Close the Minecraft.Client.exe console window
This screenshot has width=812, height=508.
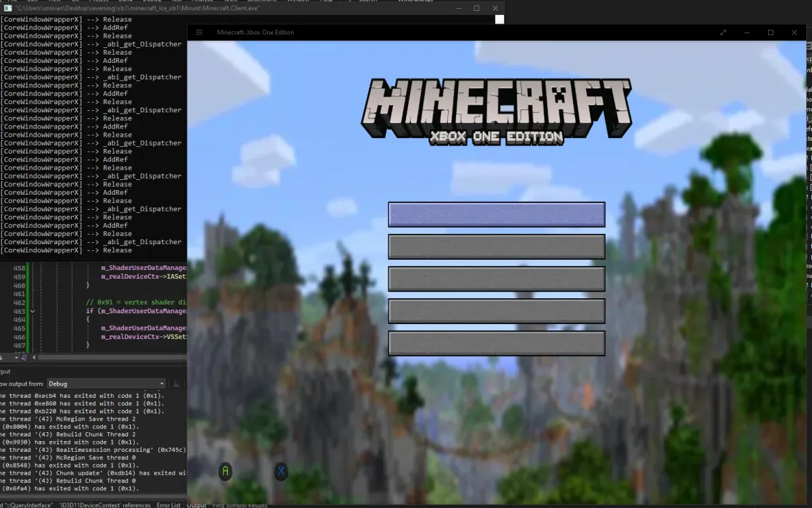click(x=496, y=8)
